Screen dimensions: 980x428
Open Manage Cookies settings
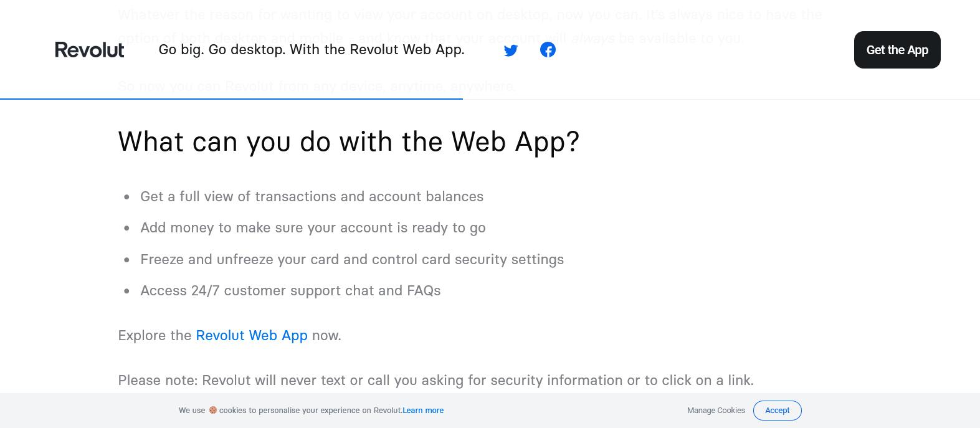[x=716, y=411]
